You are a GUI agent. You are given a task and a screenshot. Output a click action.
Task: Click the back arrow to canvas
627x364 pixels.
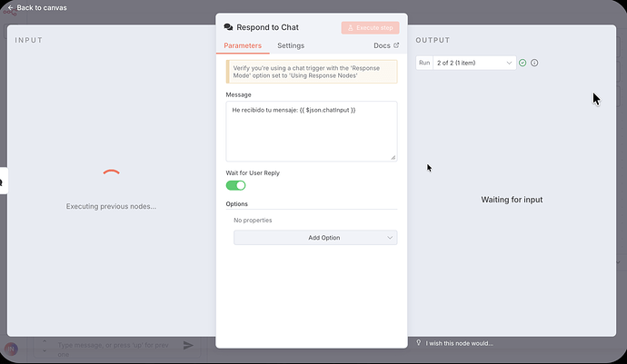[x=11, y=7]
